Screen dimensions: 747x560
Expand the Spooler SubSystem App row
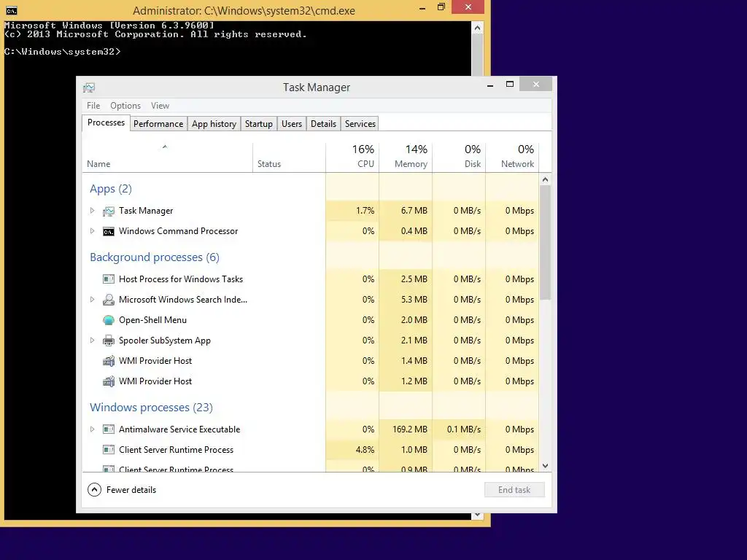coord(93,341)
